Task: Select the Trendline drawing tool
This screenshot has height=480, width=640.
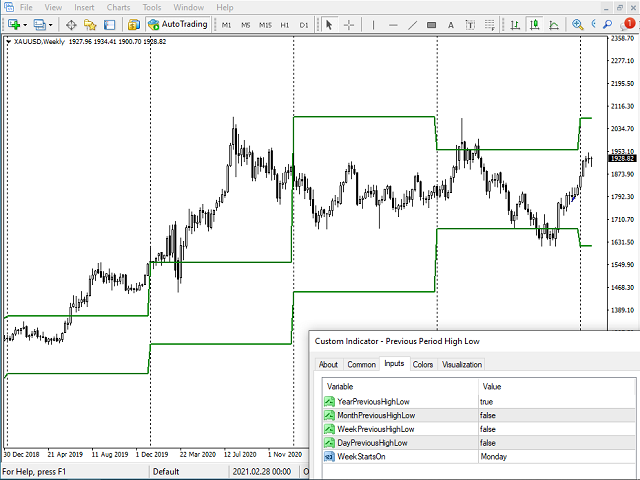Action: click(x=413, y=25)
